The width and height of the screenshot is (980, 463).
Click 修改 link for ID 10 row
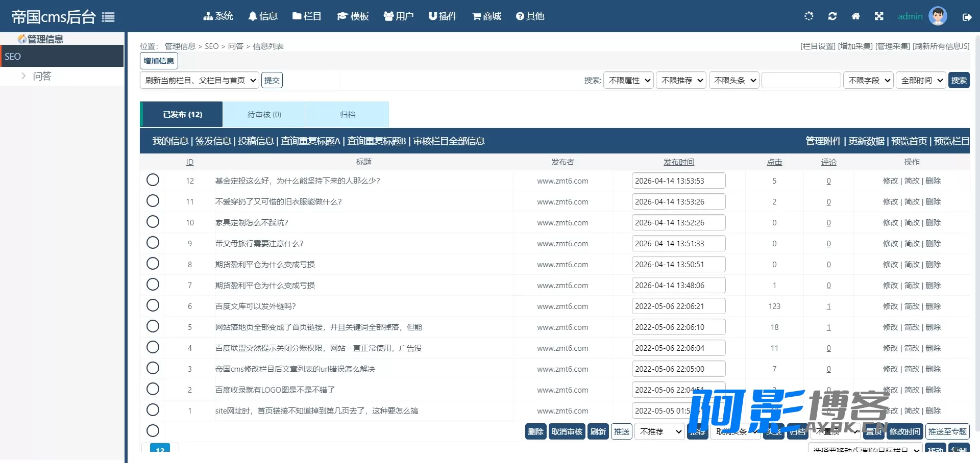[890, 223]
